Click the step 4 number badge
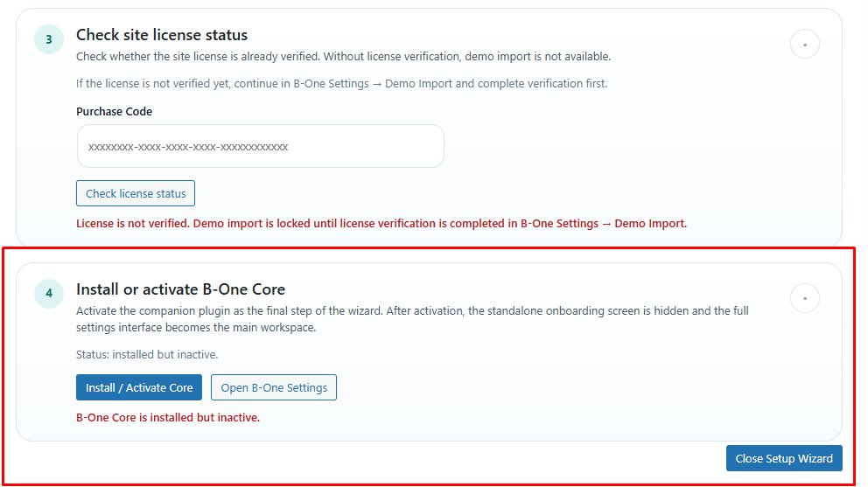Screen dimensions: 868x487 [x=48, y=293]
